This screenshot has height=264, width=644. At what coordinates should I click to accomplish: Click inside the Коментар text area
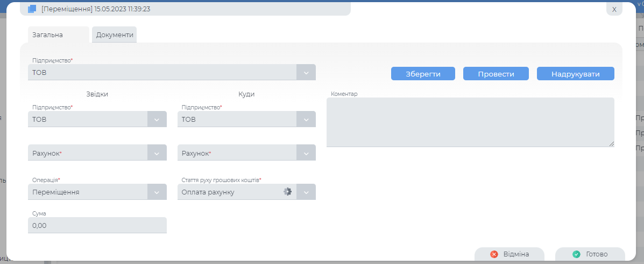[470, 122]
